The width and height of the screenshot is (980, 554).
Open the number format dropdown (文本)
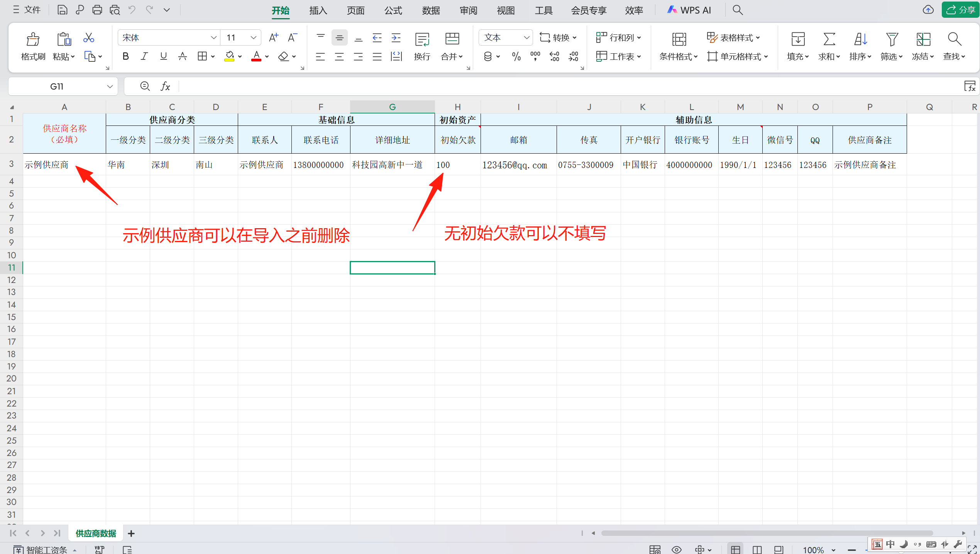(x=526, y=38)
